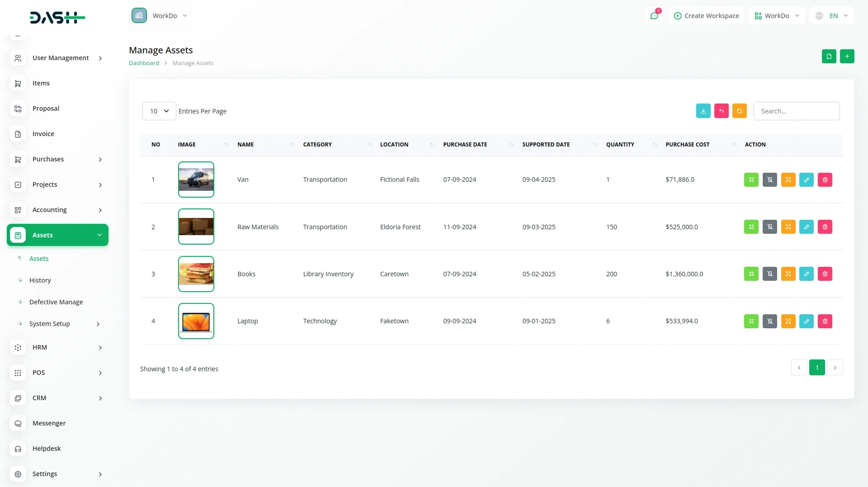
Task: Open History in the Assets submenu
Action: pos(40,280)
